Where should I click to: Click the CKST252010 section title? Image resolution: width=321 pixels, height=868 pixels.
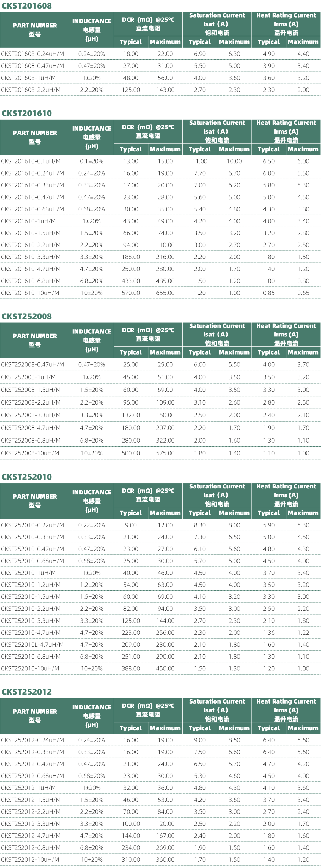(27, 477)
